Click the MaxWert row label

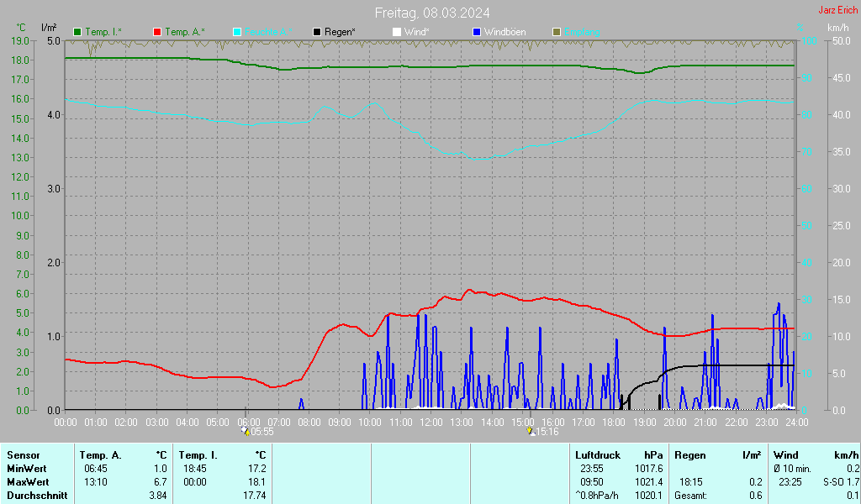tap(27, 481)
